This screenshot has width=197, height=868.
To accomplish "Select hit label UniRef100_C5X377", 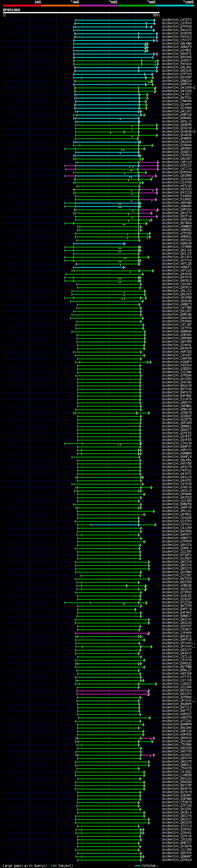I will 177,40.
